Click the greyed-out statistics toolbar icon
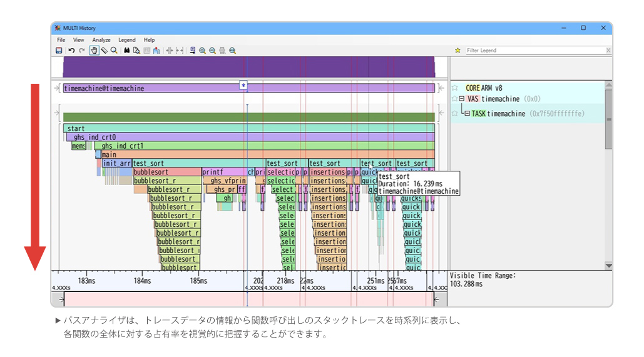Viewport: 644px width, 357px height. click(x=146, y=51)
